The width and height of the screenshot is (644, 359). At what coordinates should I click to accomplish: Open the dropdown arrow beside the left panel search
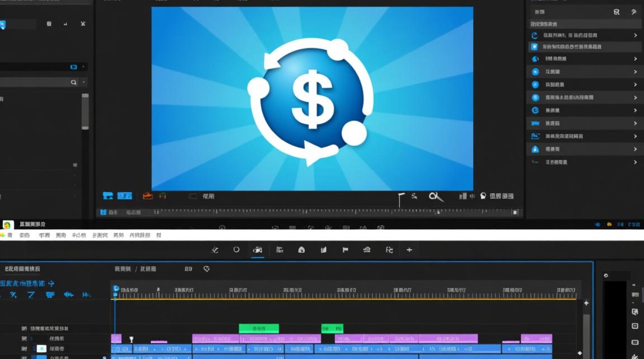pos(84,82)
